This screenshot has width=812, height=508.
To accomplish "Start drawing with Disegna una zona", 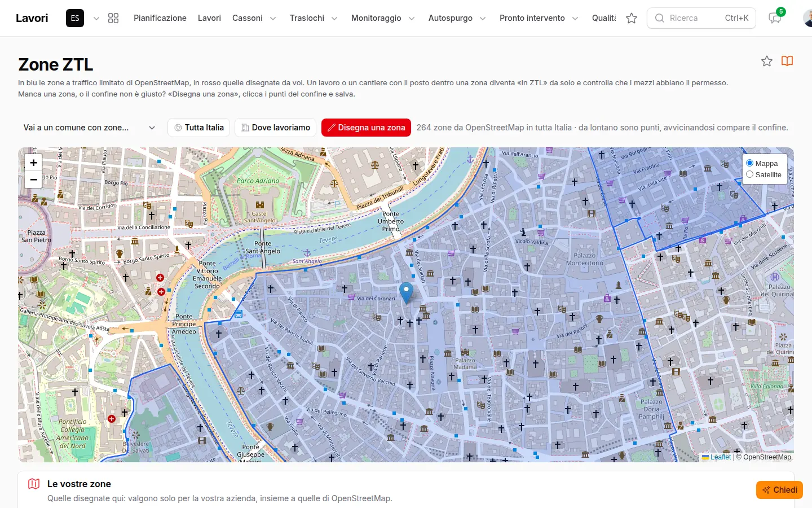I will point(366,128).
